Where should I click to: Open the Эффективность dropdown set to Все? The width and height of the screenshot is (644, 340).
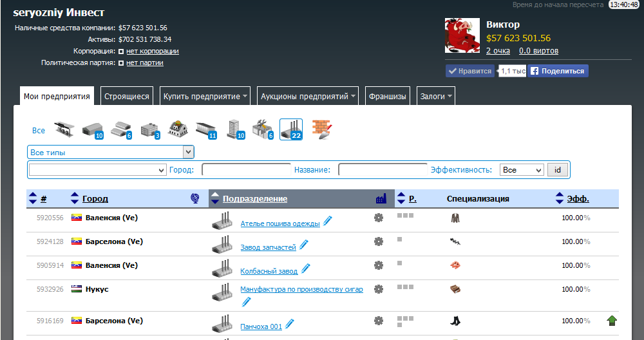coord(522,170)
